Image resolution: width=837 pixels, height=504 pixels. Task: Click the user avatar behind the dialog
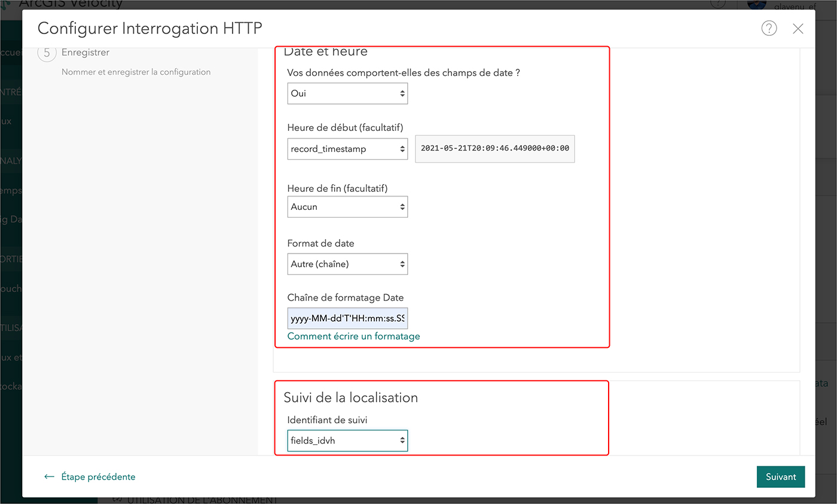tap(756, 4)
